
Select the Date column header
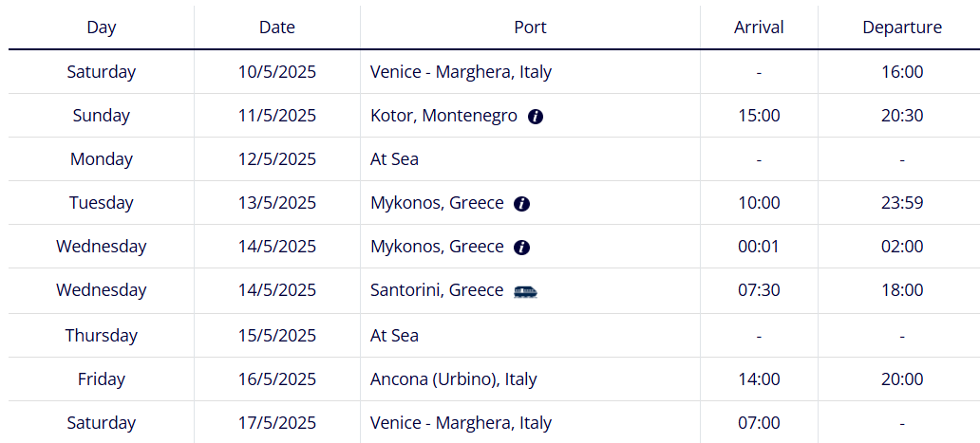point(277,28)
